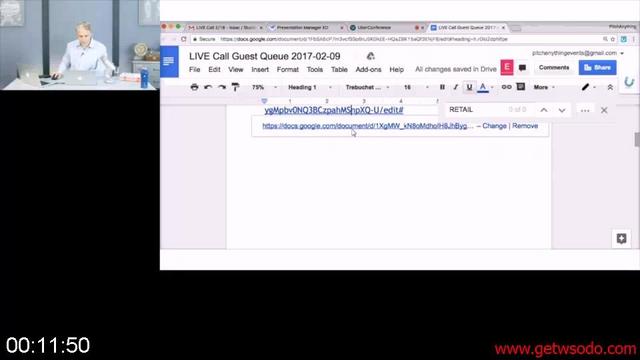Click the loading spinner side panel icon
This screenshot has height=360, width=640.
pyautogui.click(x=629, y=82)
